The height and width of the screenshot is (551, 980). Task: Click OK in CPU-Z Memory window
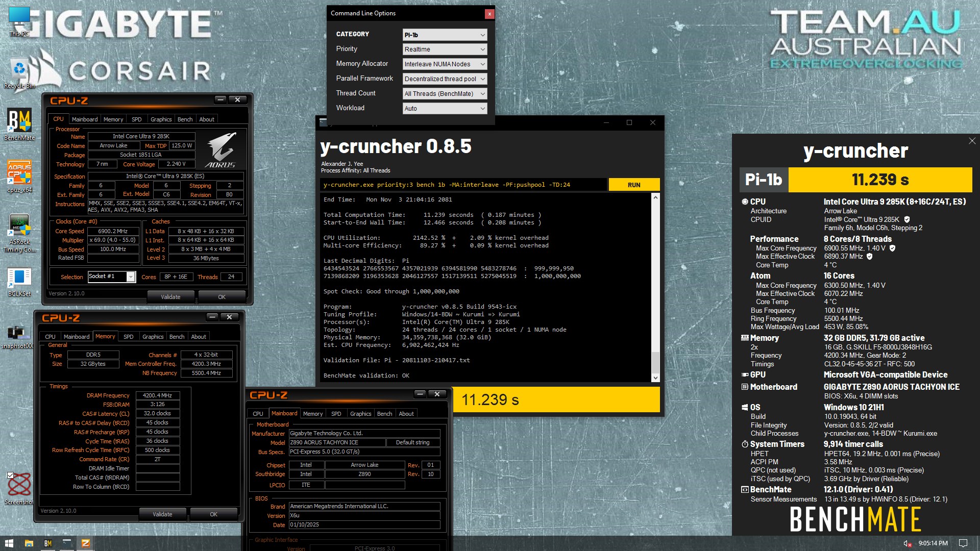point(213,514)
